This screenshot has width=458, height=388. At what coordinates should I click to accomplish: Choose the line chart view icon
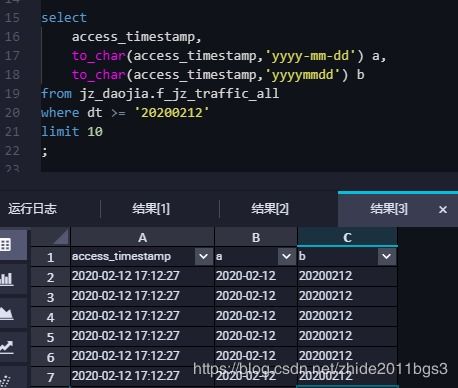point(7,347)
